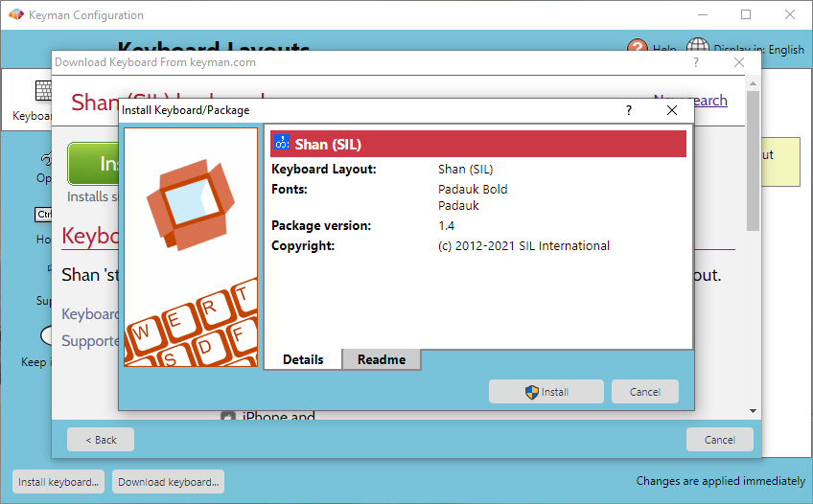
Task: Click the Hotkeys Ctrl icon in sidebar
Action: coord(43,214)
